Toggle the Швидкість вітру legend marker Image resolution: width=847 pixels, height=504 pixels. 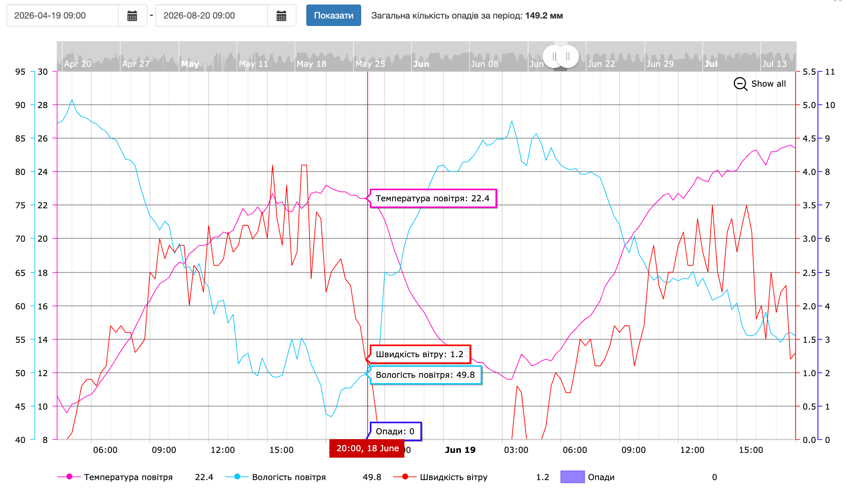click(x=405, y=477)
